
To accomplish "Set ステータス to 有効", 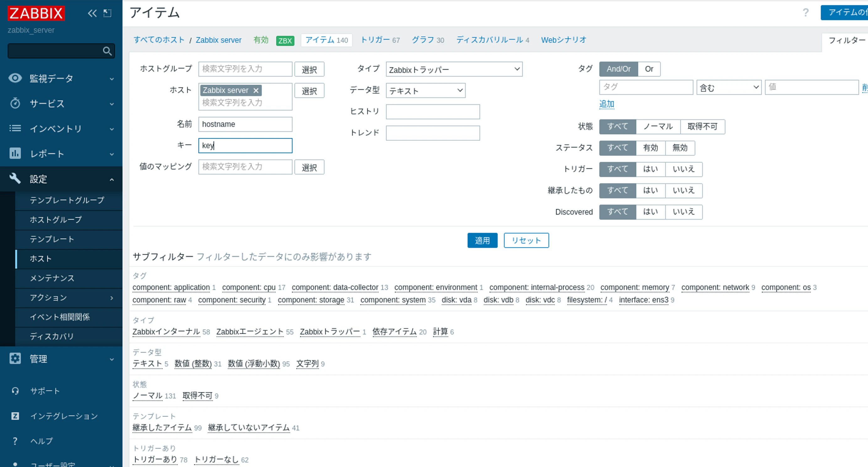I will (650, 148).
